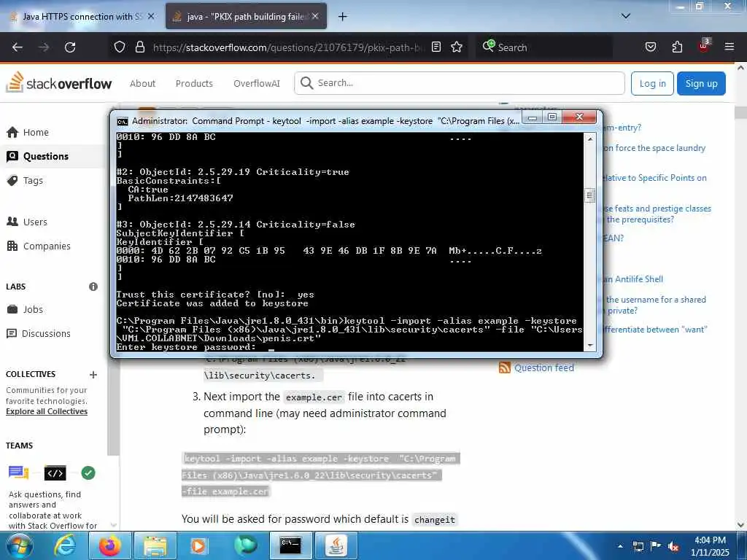Click the Log in button
The height and width of the screenshot is (560, 747).
pyautogui.click(x=652, y=83)
